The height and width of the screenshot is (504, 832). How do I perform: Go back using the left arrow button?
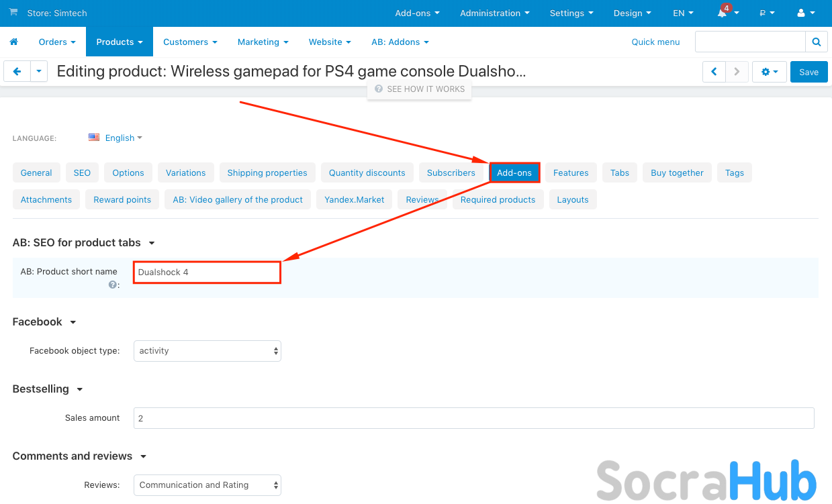[x=17, y=72]
